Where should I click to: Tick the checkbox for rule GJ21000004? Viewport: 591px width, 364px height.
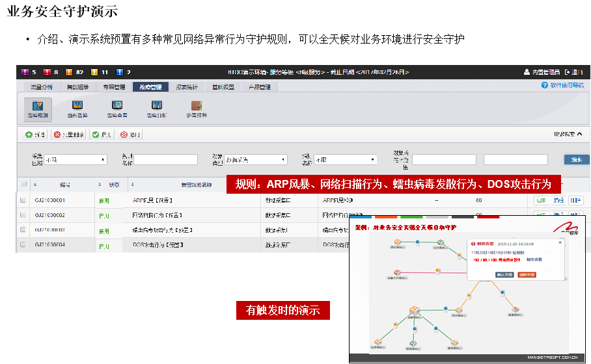23,244
